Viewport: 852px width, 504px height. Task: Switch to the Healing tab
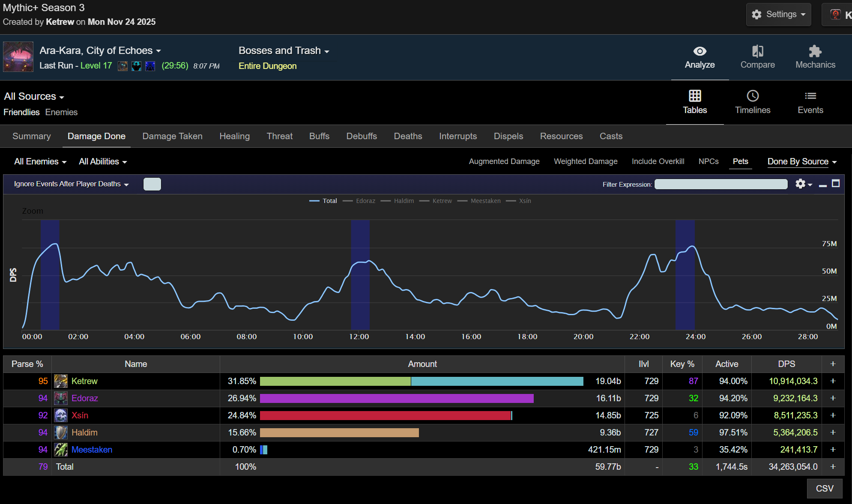click(234, 136)
